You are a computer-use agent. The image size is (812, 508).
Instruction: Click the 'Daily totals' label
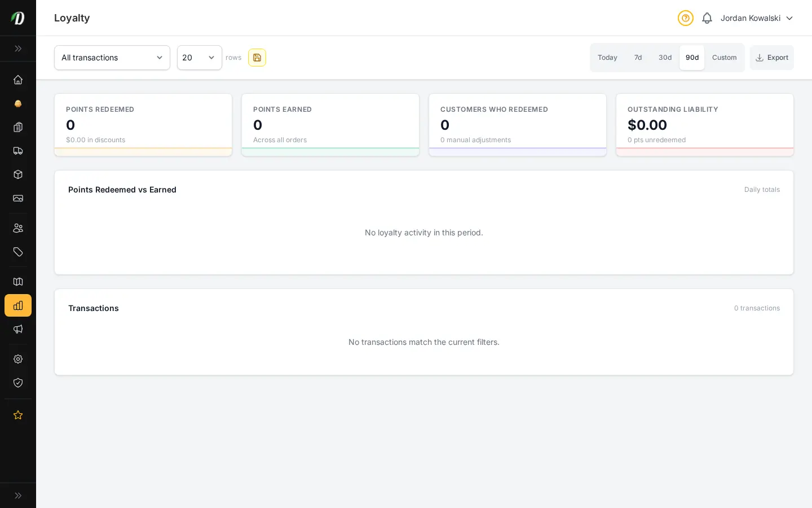point(762,190)
